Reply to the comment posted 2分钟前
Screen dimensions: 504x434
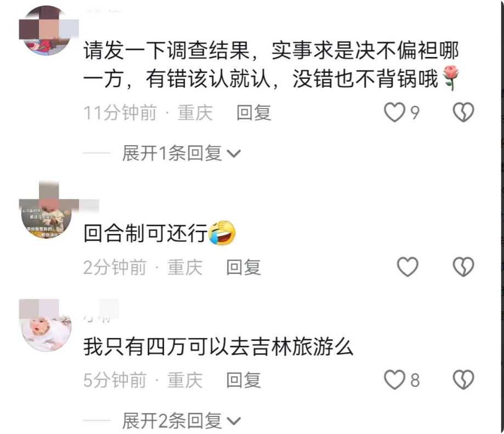click(243, 267)
